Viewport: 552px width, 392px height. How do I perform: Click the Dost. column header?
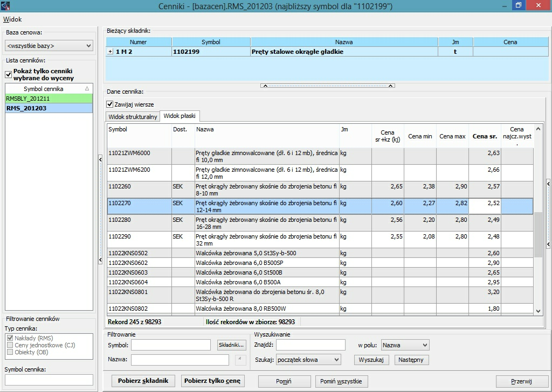(x=183, y=136)
